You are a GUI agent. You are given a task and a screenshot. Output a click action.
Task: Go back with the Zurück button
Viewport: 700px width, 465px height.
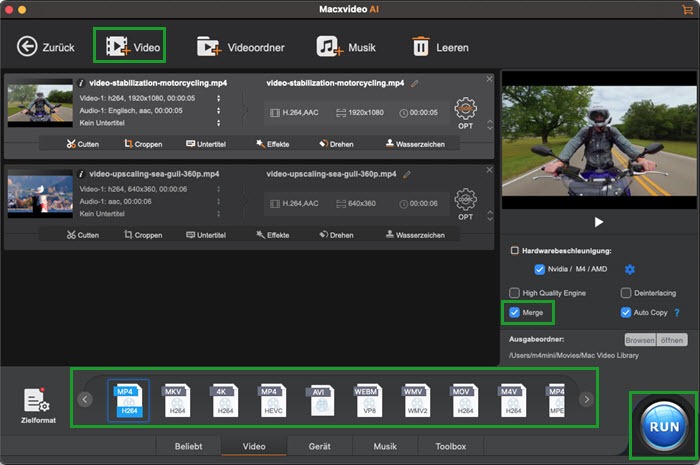(46, 47)
